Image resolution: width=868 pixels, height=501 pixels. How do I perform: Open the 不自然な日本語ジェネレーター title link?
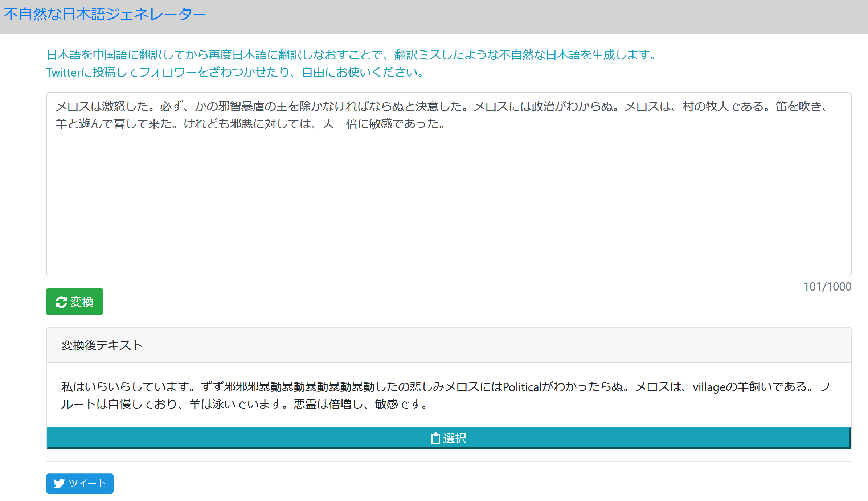[105, 15]
